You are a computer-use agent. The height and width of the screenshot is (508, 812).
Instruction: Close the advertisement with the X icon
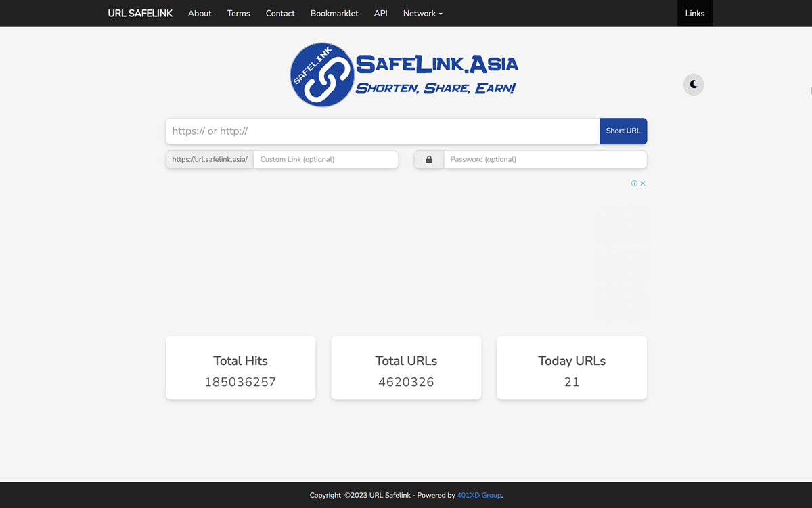point(643,184)
